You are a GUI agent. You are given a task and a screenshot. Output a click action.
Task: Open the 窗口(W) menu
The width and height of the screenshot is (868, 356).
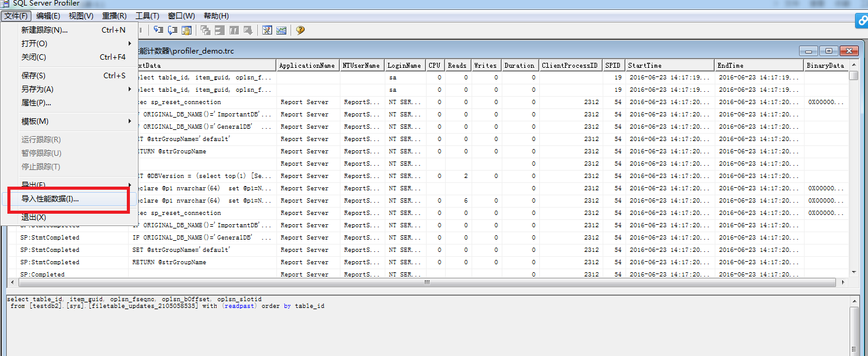[x=181, y=16]
